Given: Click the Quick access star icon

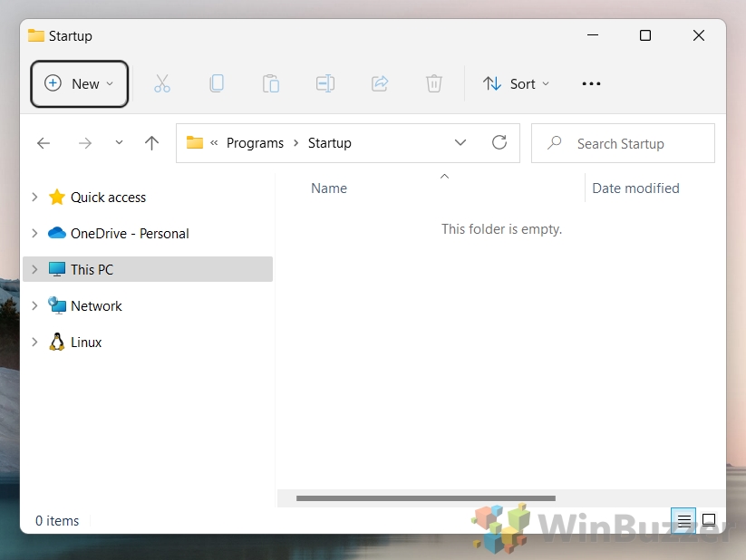Looking at the screenshot, I should (x=57, y=197).
